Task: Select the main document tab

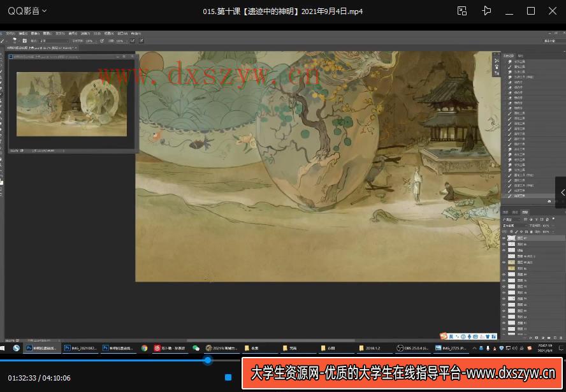Action: click(x=41, y=48)
